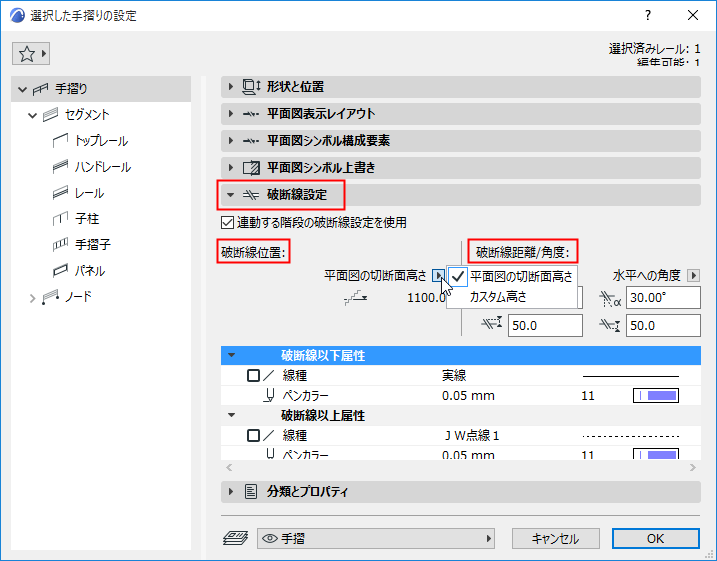
Task: Choose 平面図の切断面高さ in the popup menu
Action: point(512,276)
